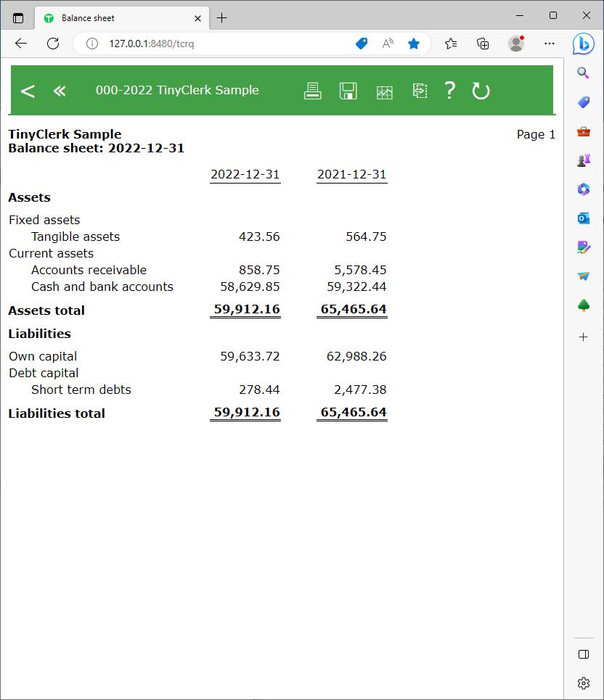This screenshot has height=700, width=604.
Task: Open help with the question mark icon
Action: coord(450,90)
